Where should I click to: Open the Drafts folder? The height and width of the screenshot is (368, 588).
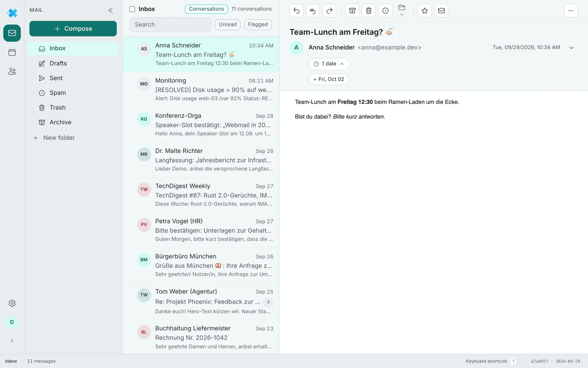pyautogui.click(x=73, y=63)
